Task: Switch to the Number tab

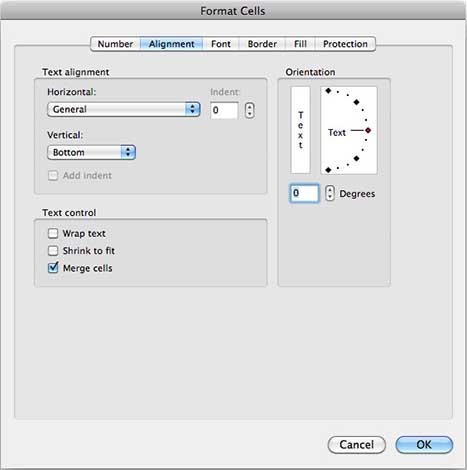Action: (115, 44)
